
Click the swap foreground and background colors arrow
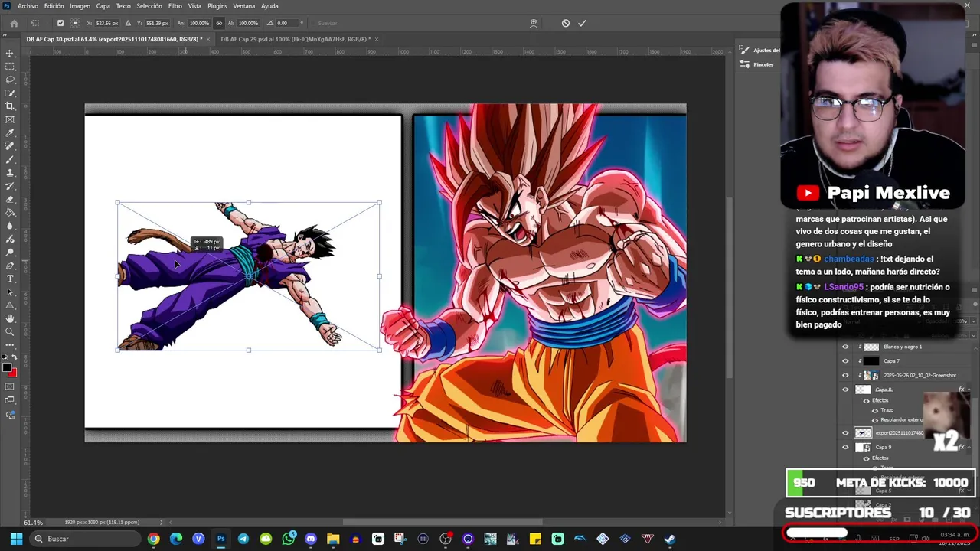pyautogui.click(x=14, y=357)
